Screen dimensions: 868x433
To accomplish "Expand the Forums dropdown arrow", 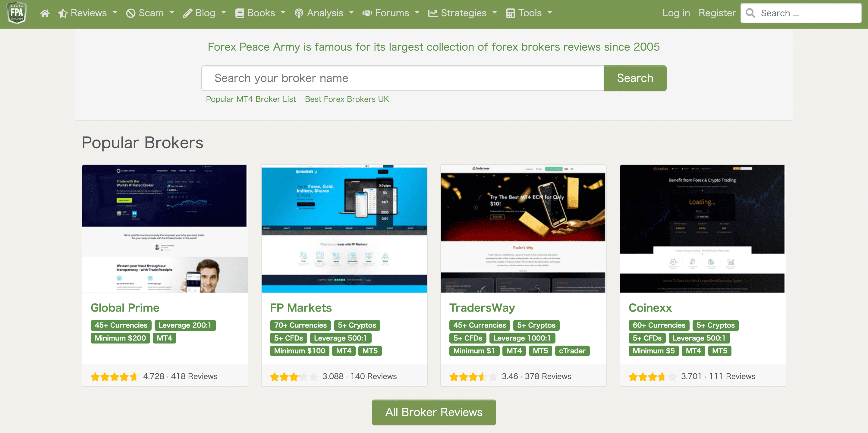I will pos(417,13).
